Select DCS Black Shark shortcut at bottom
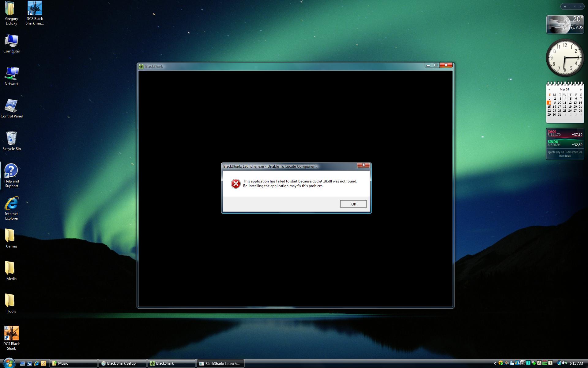This screenshot has width=588, height=368. tap(12, 338)
